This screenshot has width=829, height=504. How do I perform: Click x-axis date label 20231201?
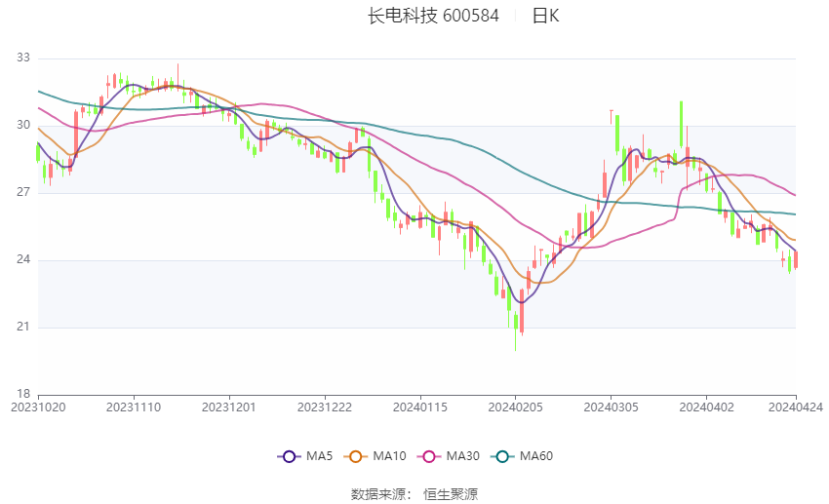click(x=229, y=407)
